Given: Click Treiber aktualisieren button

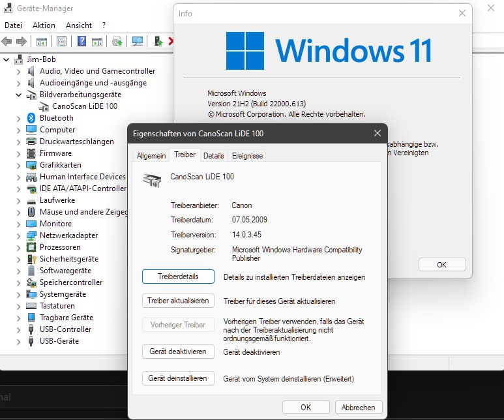Looking at the screenshot, I should tap(178, 301).
